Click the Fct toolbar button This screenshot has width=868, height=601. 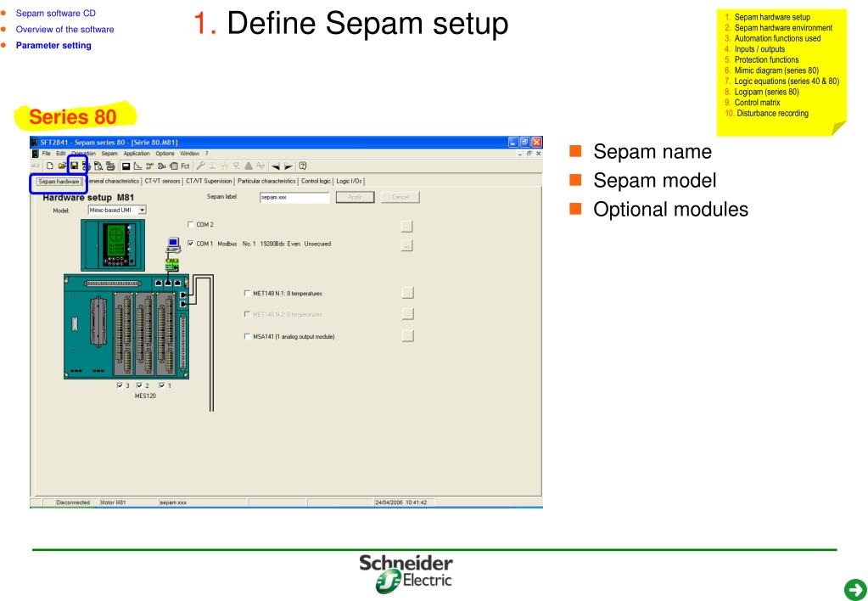click(x=185, y=166)
